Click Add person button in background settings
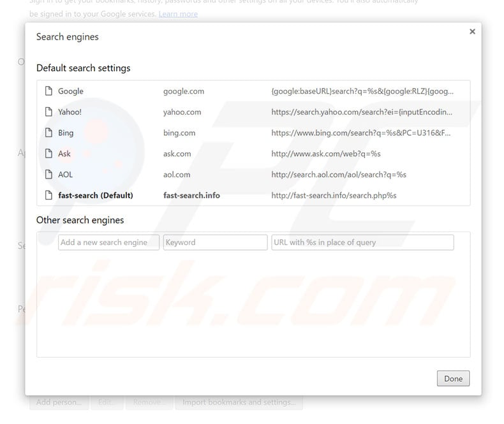The height and width of the screenshot is (424, 504). [x=59, y=402]
